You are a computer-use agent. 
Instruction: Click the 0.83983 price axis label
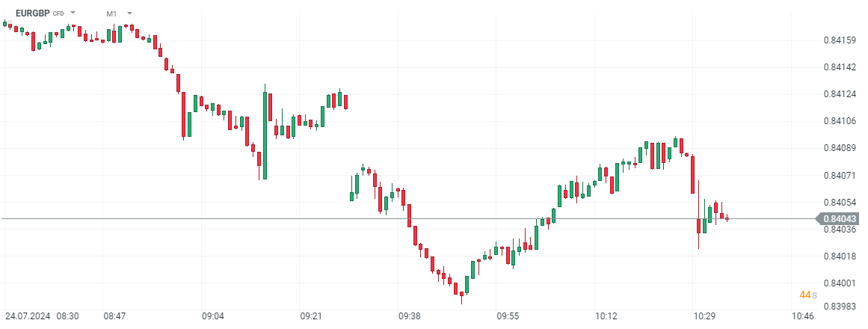click(x=839, y=306)
